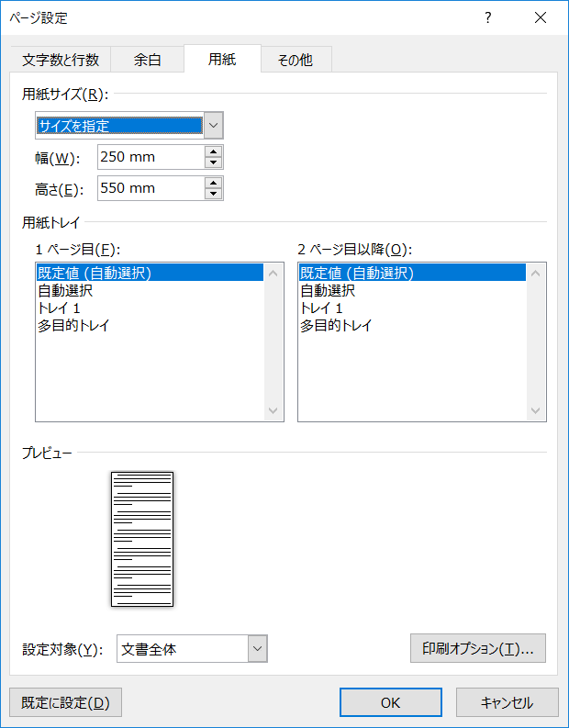Open 印刷オプション settings
Screen dimensions: 569x728
(x=478, y=648)
